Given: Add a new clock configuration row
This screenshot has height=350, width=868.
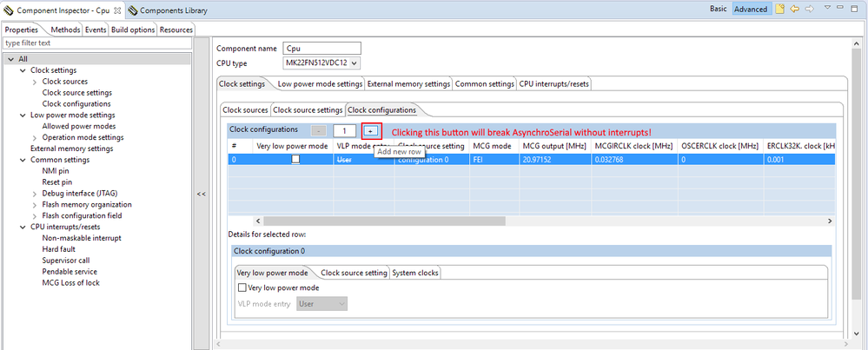Looking at the screenshot, I should pyautogui.click(x=372, y=131).
